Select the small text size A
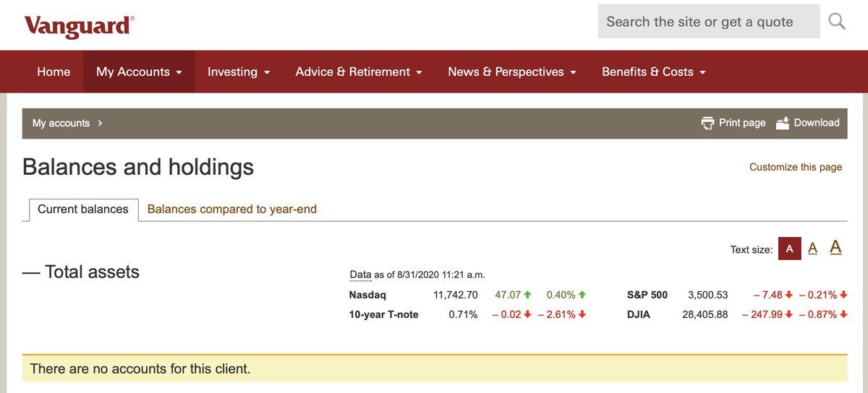The height and width of the screenshot is (393, 868). pos(789,249)
